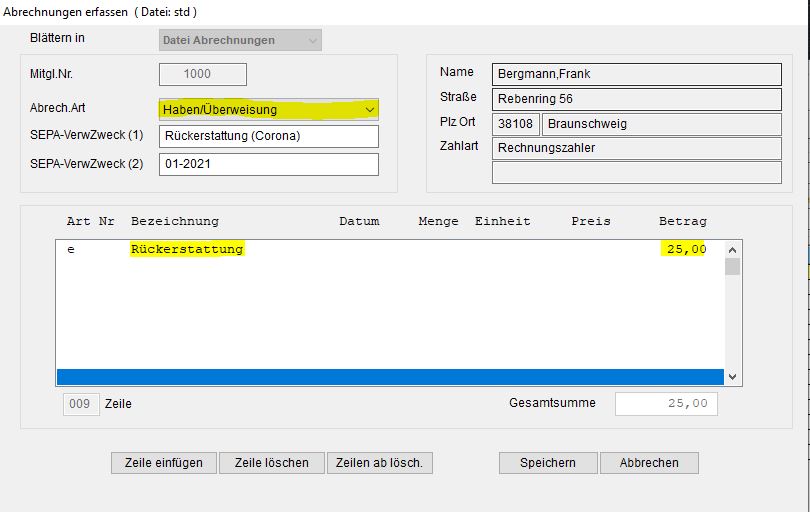810x512 pixels.
Task: Click the list scrollbar up arrow
Action: coord(733,250)
